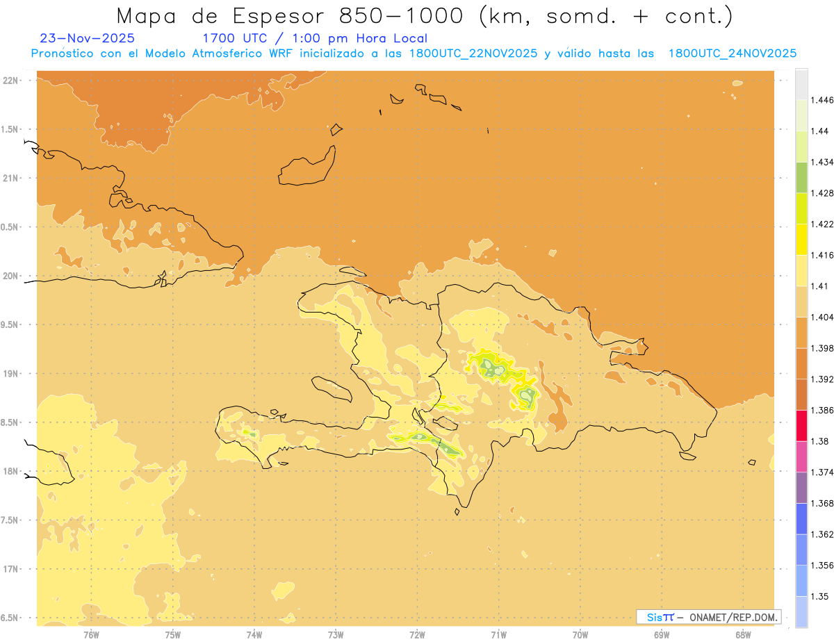The image size is (834, 644).
Task: Click the 69W longitude axis label
Action: 662,634
